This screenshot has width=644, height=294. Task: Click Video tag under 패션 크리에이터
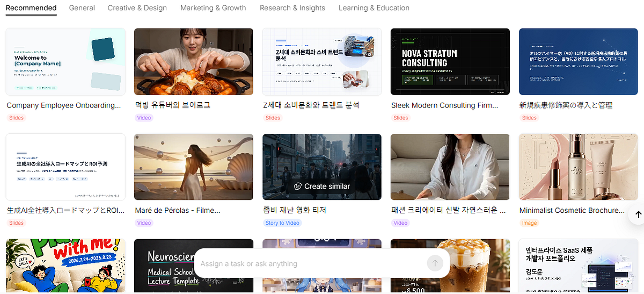coord(401,223)
